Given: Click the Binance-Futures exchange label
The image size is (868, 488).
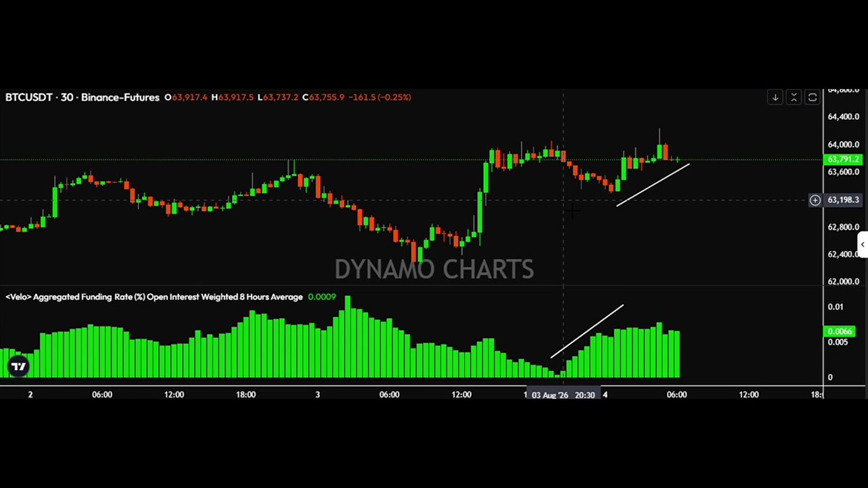Looking at the screenshot, I should (120, 97).
